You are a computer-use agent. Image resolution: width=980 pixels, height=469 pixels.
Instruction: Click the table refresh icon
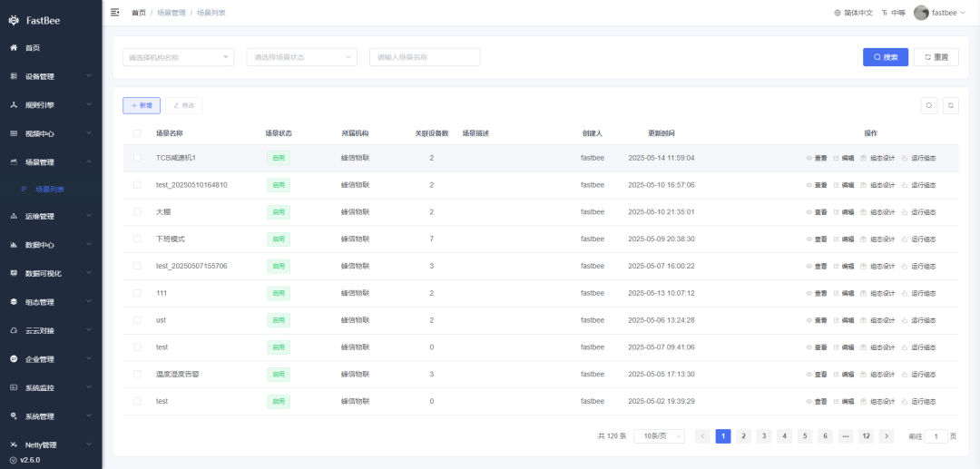(950, 105)
